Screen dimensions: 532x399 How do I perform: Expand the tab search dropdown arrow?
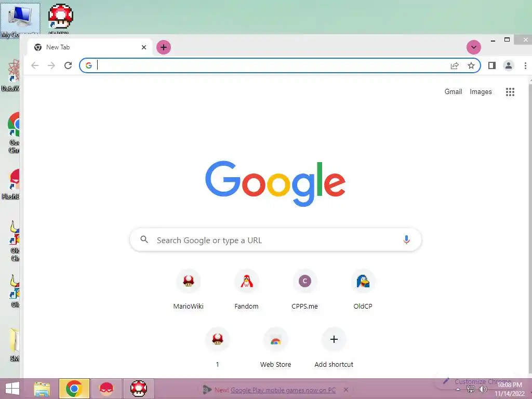tap(474, 47)
